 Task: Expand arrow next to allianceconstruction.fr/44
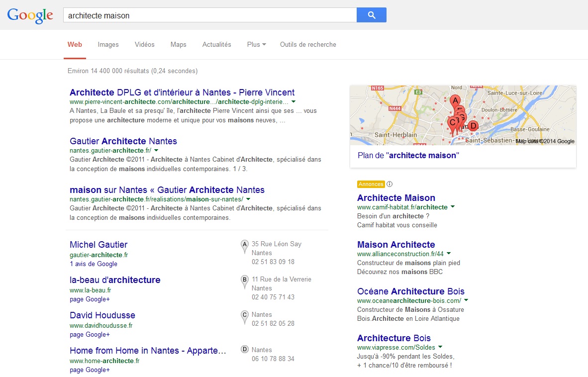(449, 254)
